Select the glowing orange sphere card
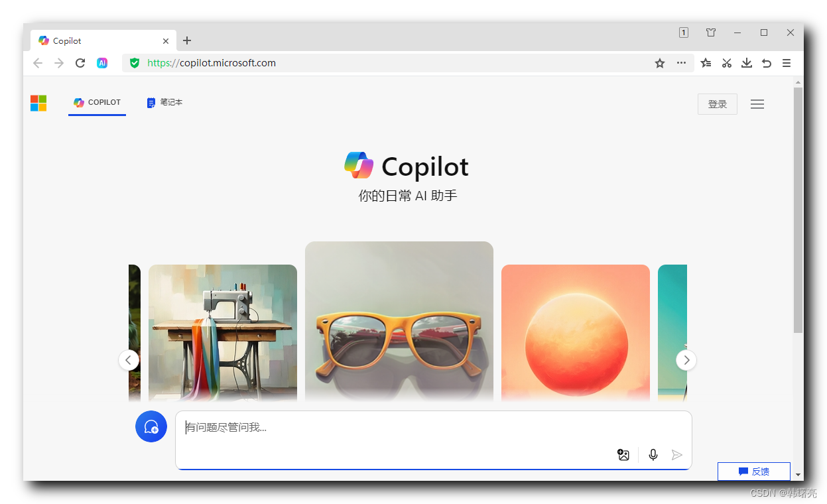The height and width of the screenshot is (504, 827). (576, 333)
